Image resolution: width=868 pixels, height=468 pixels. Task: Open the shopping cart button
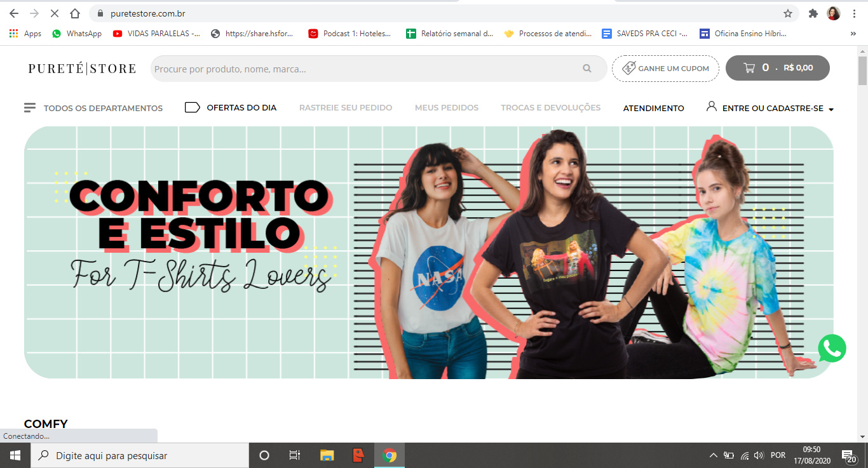[x=778, y=68]
